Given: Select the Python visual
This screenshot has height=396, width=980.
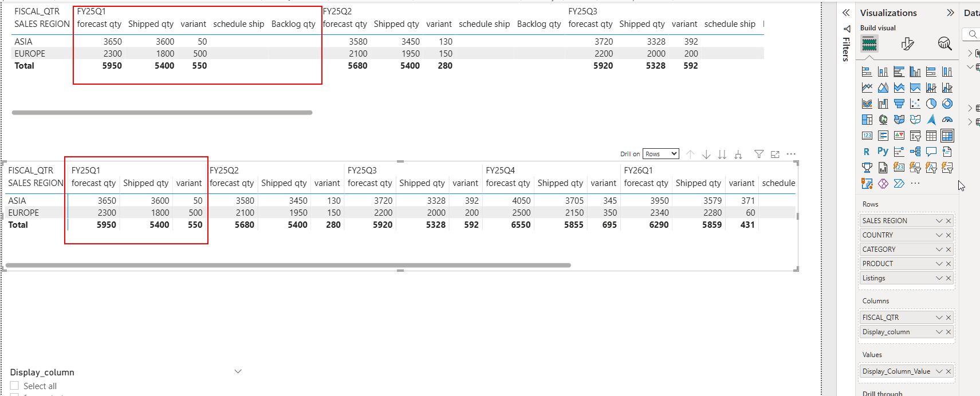Looking at the screenshot, I should coord(883,152).
